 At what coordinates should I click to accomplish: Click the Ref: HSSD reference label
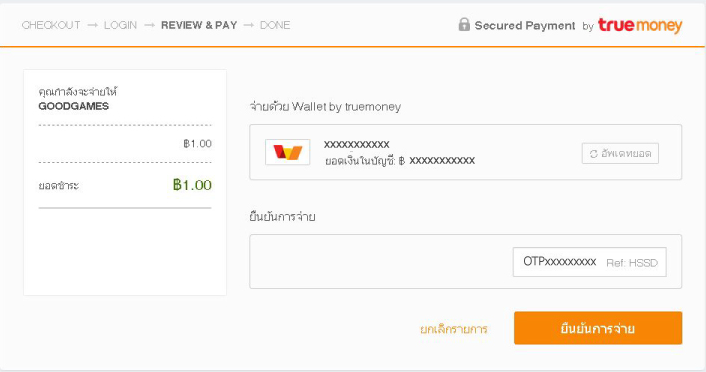coord(632,263)
